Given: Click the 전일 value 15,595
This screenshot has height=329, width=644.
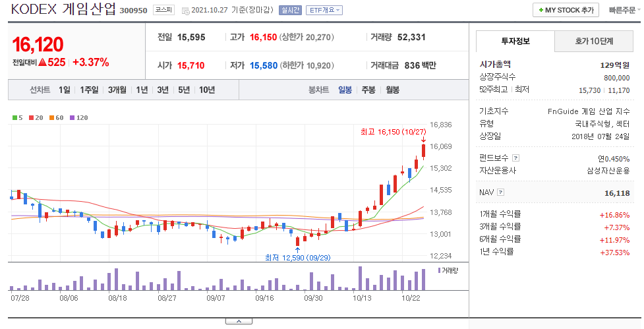Looking at the screenshot, I should click(191, 38).
